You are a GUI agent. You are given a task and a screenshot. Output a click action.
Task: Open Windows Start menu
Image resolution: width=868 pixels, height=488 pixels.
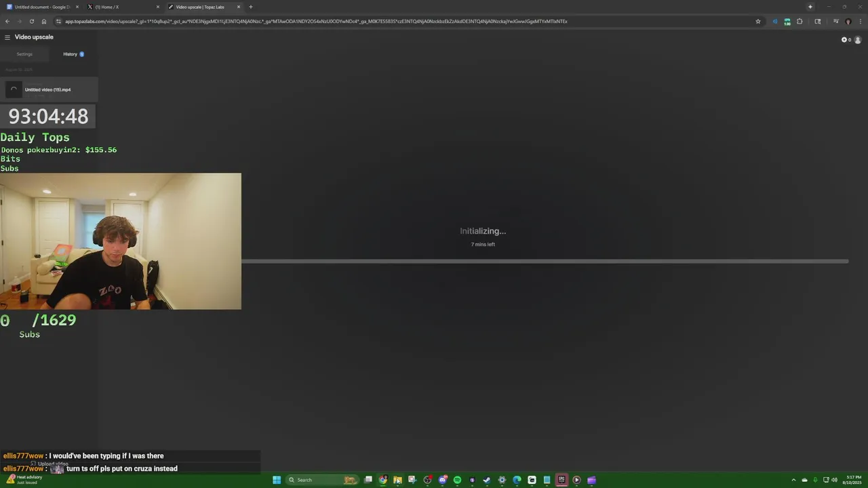tap(277, 480)
